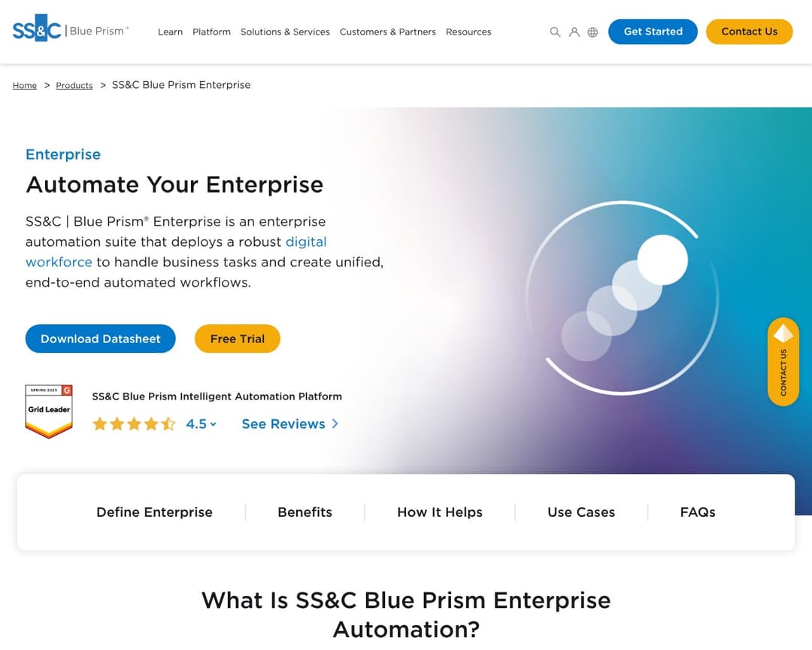The image size is (812, 650).
Task: Click the SS&C Blue Prism logo
Action: point(70,30)
